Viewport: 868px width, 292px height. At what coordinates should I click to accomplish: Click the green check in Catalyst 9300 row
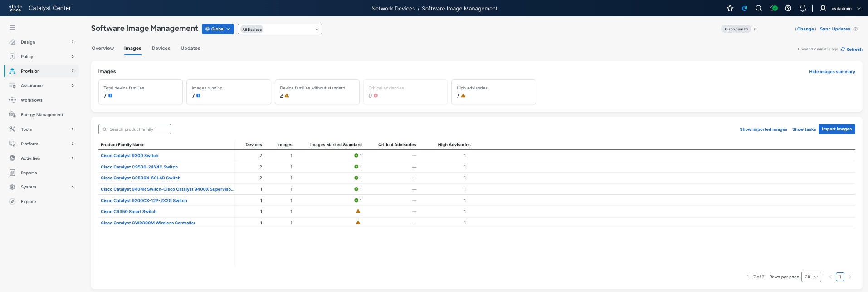pyautogui.click(x=356, y=156)
